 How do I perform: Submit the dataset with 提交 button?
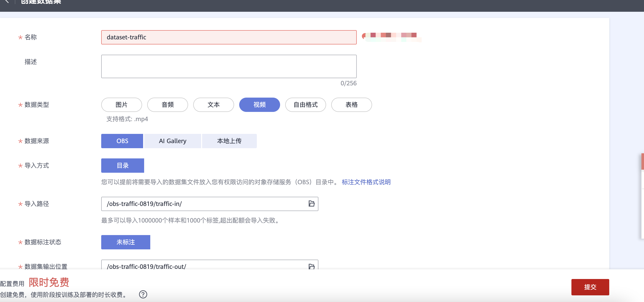(x=590, y=287)
